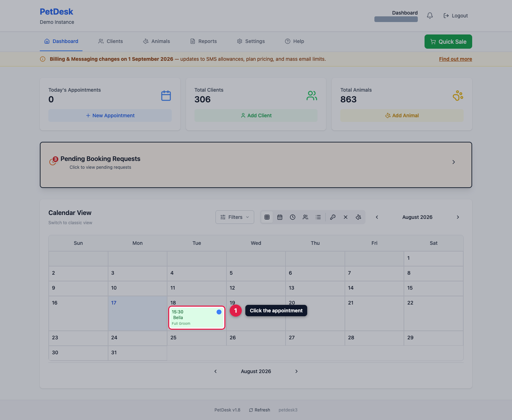Click the people icon in Total Clients card
This screenshot has height=420, width=512.
pyautogui.click(x=312, y=96)
